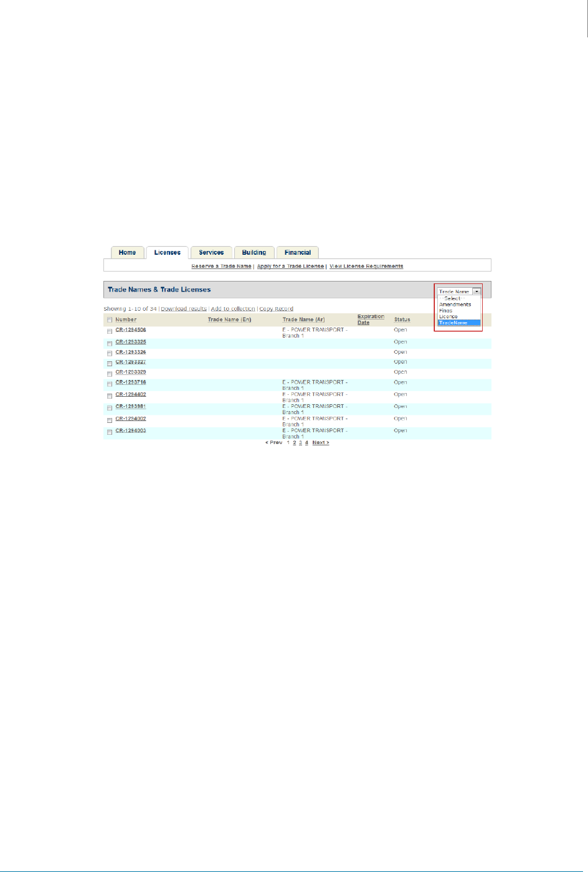Open record CR-1294402
Image resolution: width=588 pixels, height=872 pixels.
[x=131, y=394]
